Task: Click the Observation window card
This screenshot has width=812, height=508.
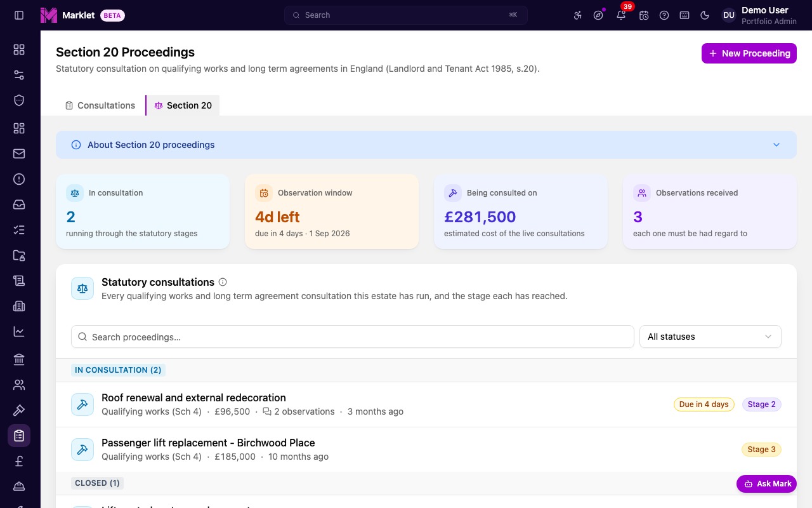Action: click(332, 211)
